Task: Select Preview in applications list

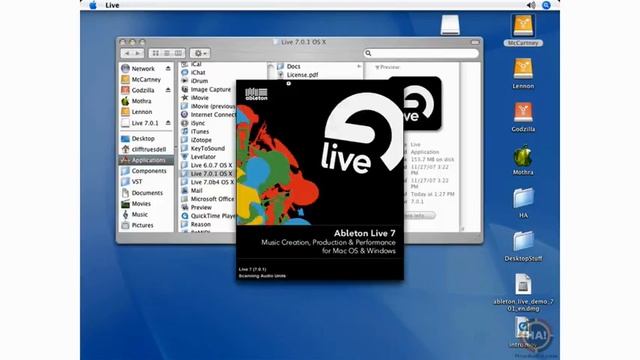Action: (196, 207)
